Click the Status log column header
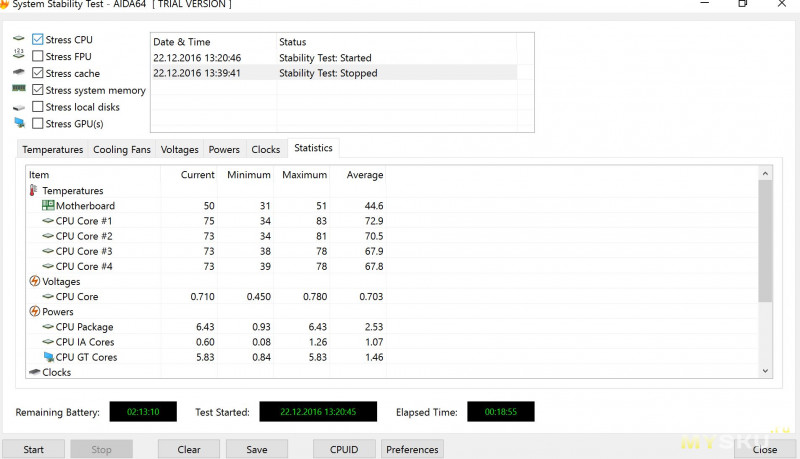The image size is (800, 459). point(396,42)
